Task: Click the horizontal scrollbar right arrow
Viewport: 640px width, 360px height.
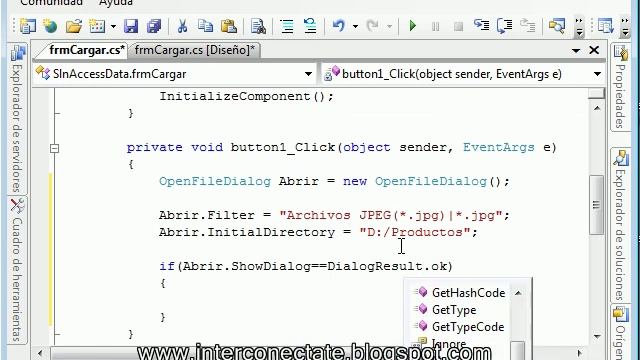Action: (x=579, y=353)
